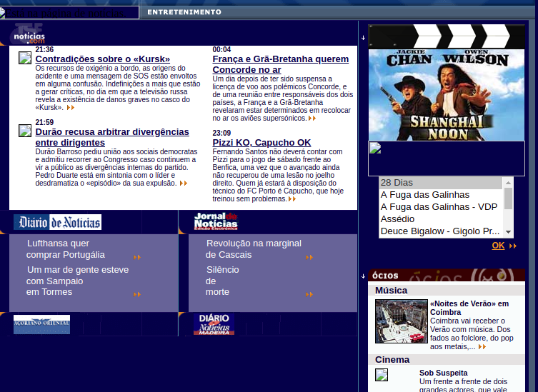538x392 pixels.
Task: Click the orange arrows after the Concorde summary
Action: pos(312,119)
